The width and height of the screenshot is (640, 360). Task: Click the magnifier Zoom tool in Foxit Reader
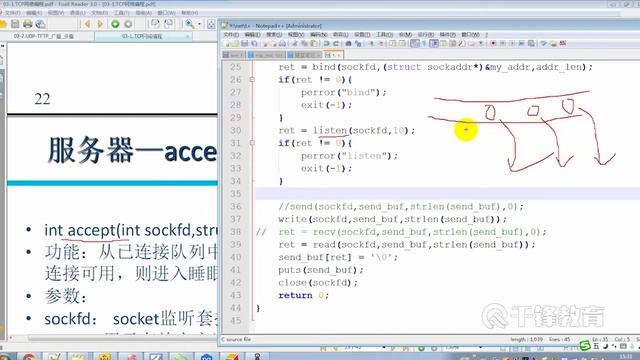pyautogui.click(x=189, y=24)
